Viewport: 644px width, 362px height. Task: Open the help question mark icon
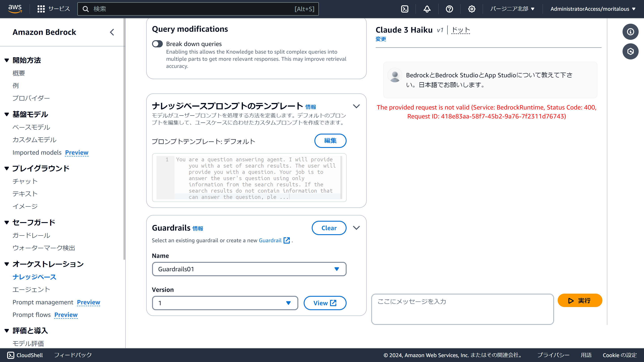pos(449,9)
